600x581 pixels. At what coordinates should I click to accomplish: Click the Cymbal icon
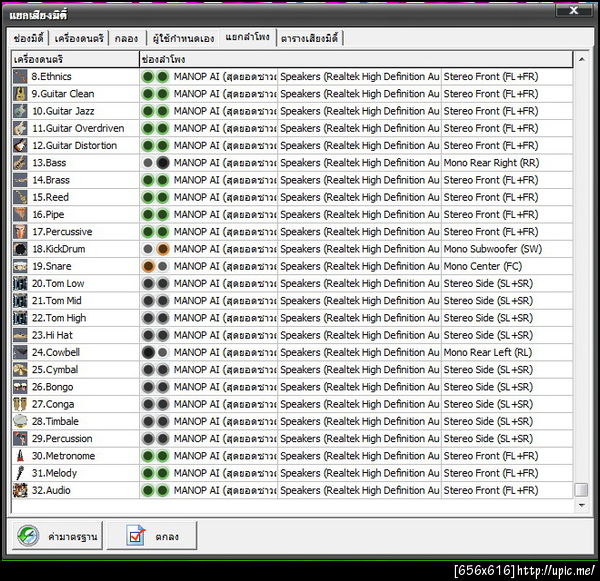[20, 370]
